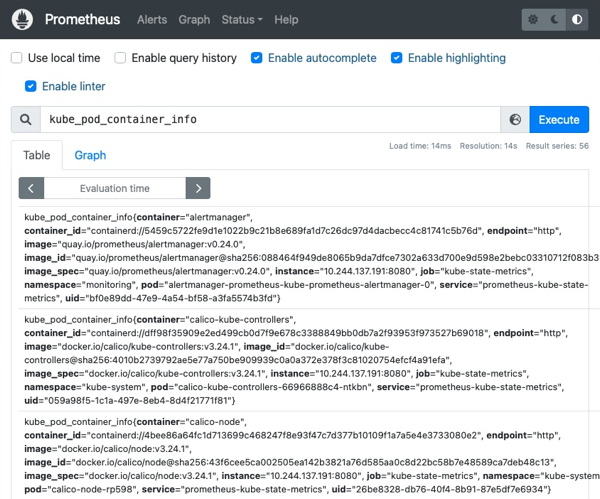Image resolution: width=600 pixels, height=499 pixels.
Task: Open the metrics explorer globe icon
Action: (515, 120)
